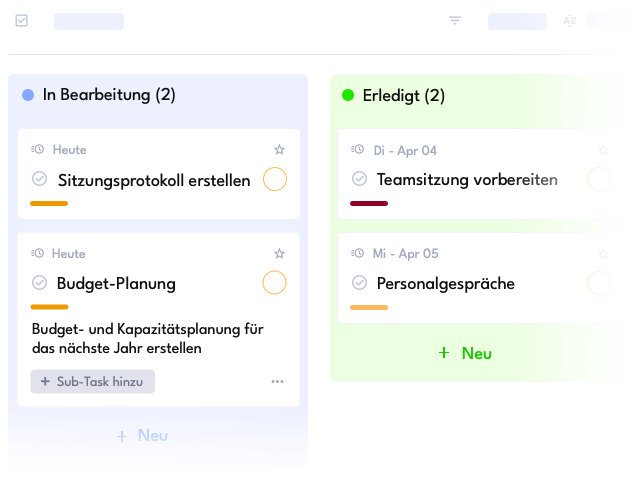Open assignee circle on Budget-Planung card
Screen dimensions: 640x480
coord(274,282)
